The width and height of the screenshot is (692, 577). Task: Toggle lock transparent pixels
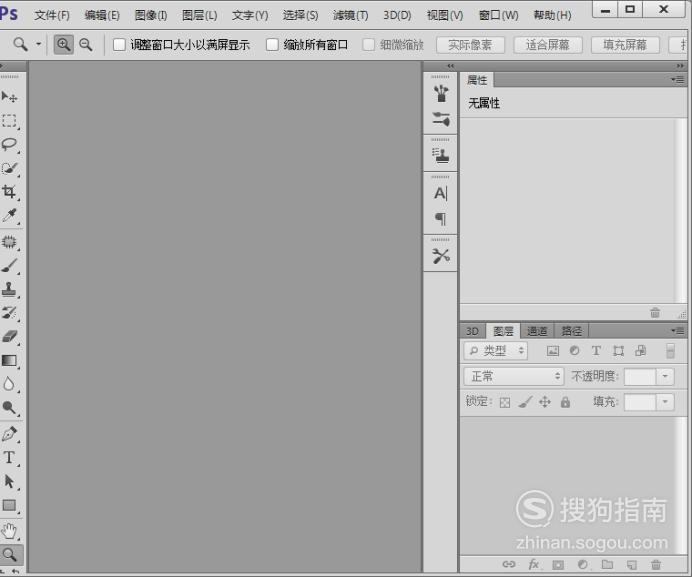pos(505,402)
